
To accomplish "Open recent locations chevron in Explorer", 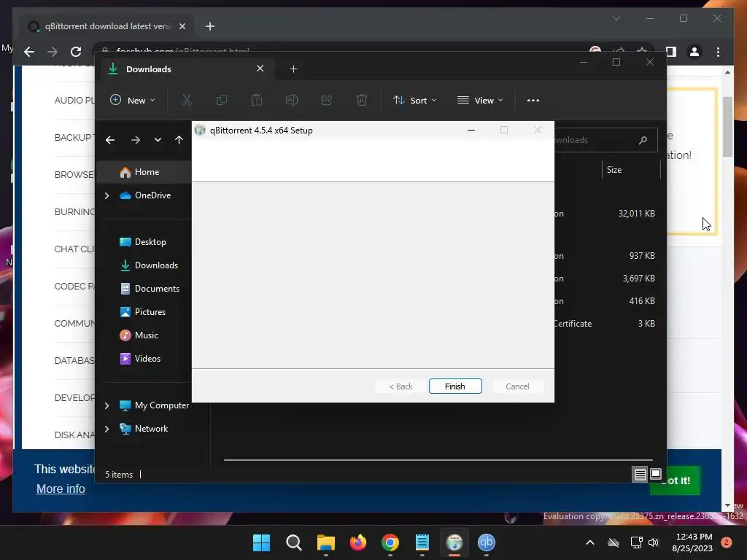I will (158, 140).
